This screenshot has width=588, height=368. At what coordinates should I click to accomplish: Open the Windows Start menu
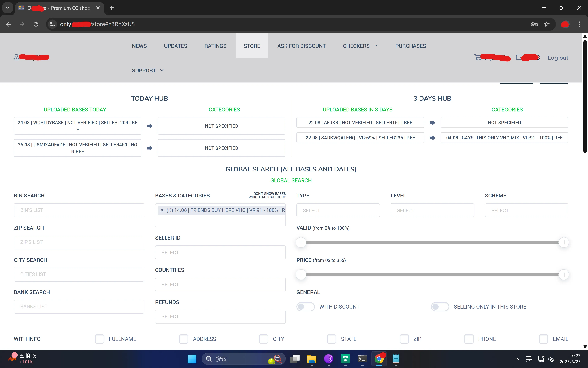(x=192, y=359)
